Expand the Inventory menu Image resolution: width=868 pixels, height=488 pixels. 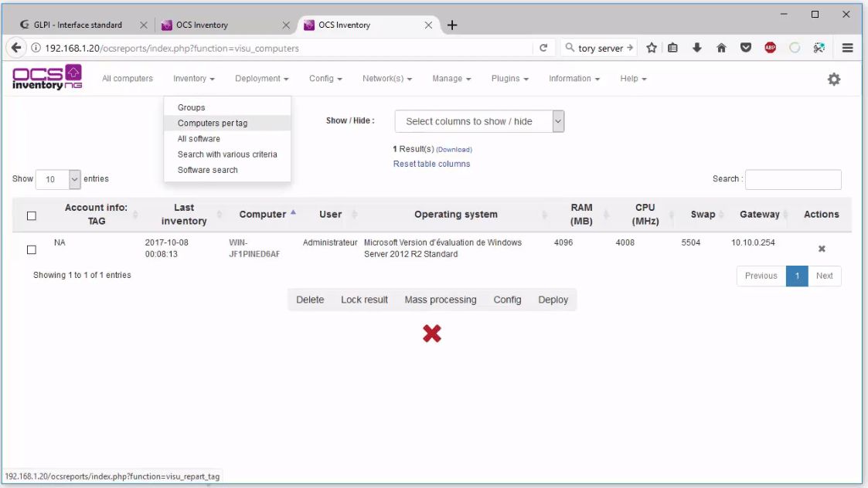(x=194, y=79)
